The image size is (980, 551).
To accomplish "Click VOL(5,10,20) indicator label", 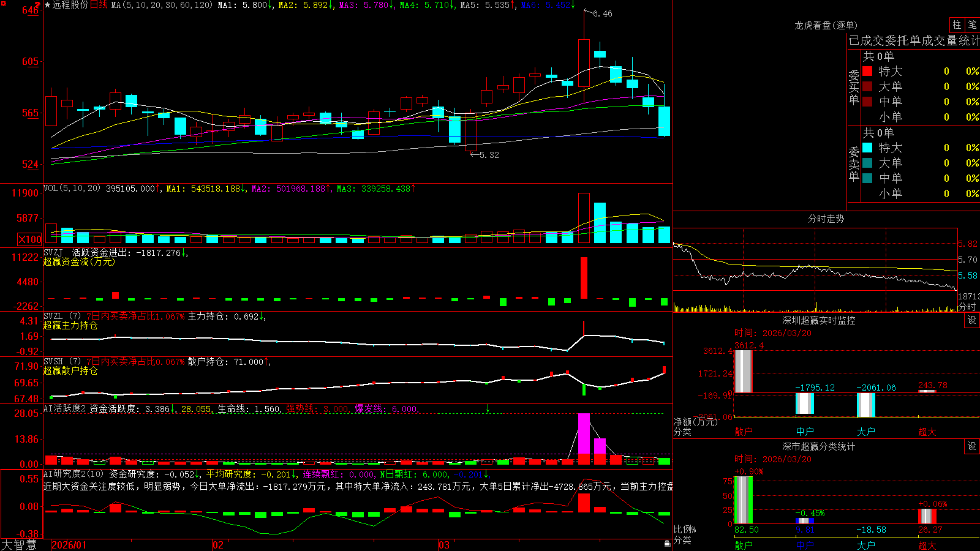I will point(72,188).
